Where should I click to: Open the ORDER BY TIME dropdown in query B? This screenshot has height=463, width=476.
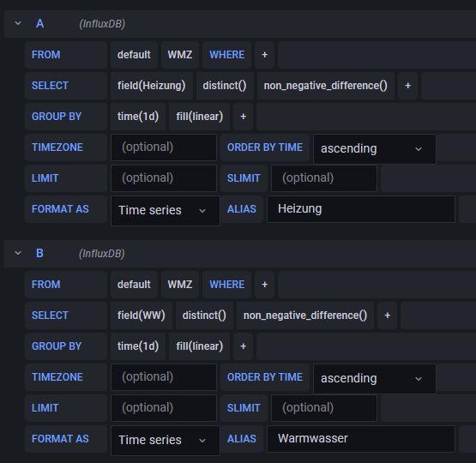(x=375, y=379)
